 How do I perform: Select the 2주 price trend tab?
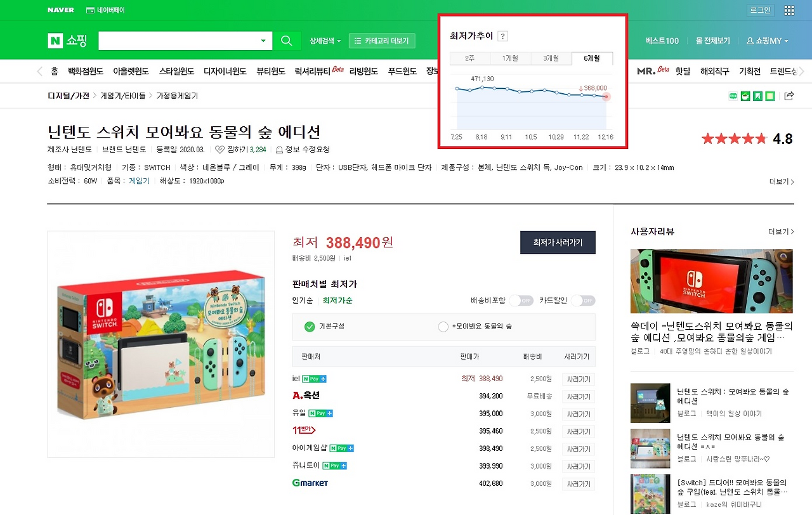tap(470, 58)
